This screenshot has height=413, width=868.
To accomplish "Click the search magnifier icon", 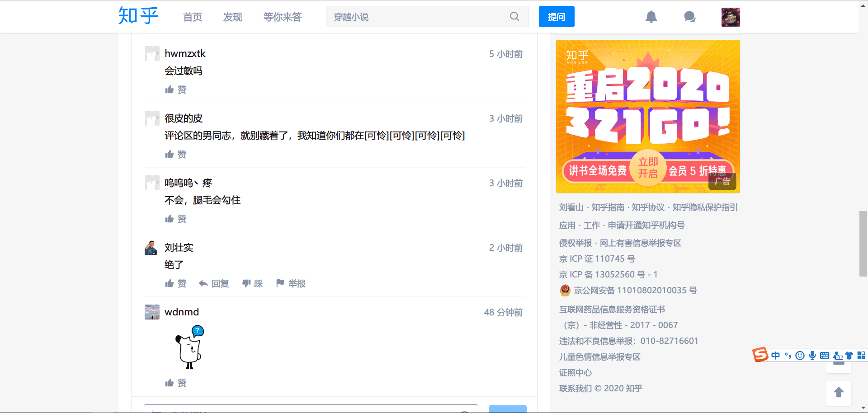I will click(514, 17).
